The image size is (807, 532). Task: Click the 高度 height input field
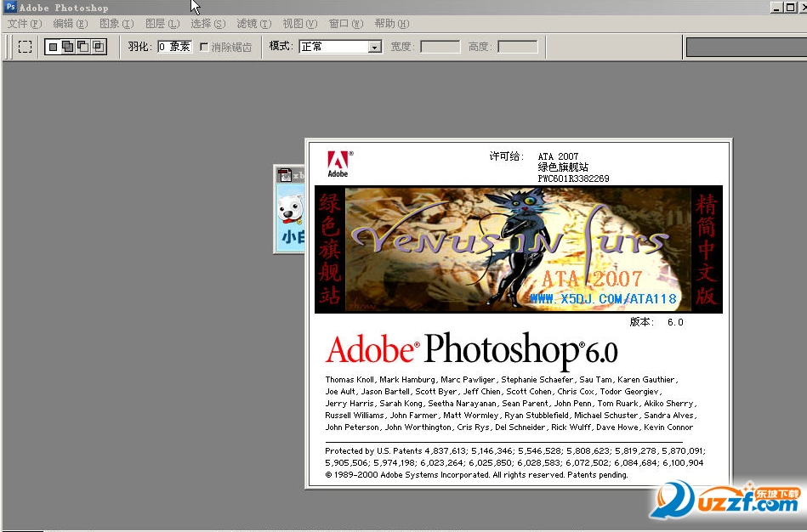tap(518, 47)
